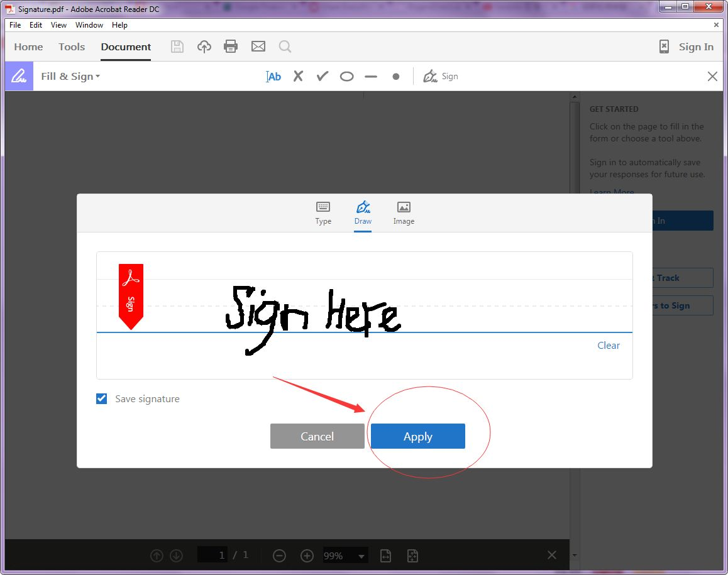Select the Add Text (Ab) tool
The width and height of the screenshot is (728, 575).
(273, 77)
